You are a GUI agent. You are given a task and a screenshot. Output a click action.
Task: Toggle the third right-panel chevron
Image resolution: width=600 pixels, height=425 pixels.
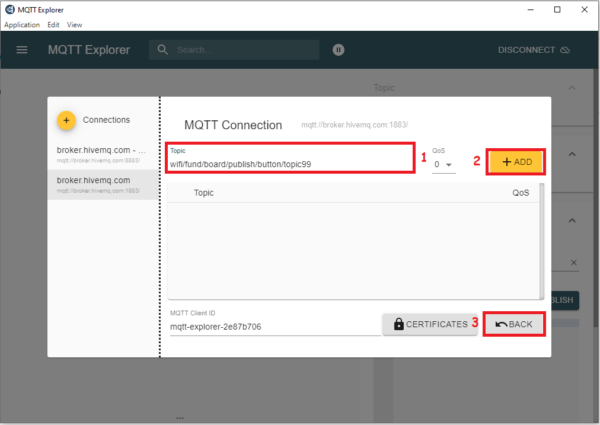tap(574, 220)
